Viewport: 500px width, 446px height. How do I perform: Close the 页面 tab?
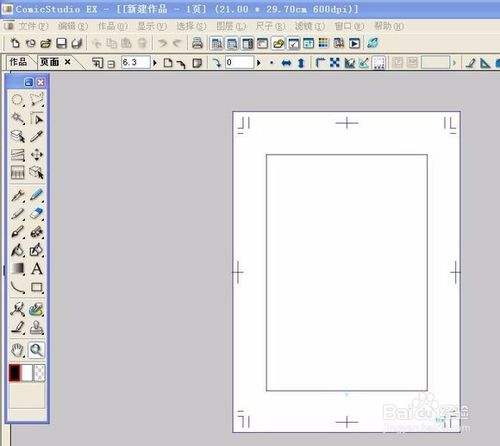(68, 62)
